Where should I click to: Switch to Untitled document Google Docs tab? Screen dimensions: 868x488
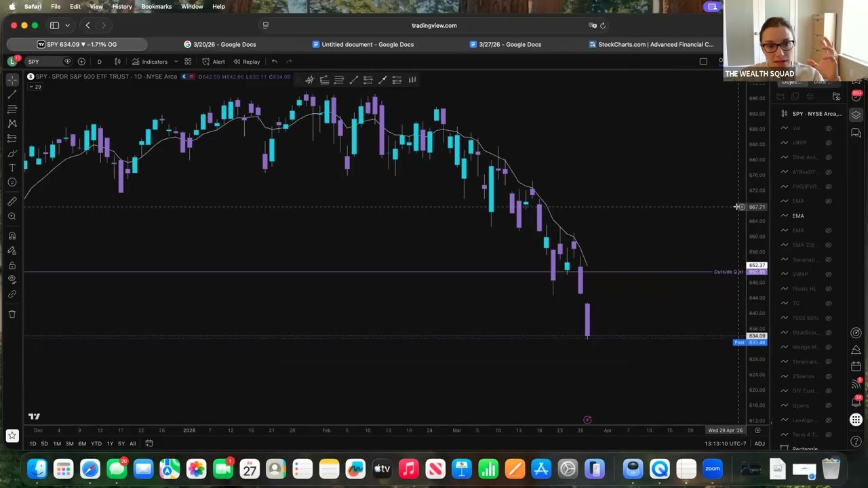tap(363, 44)
